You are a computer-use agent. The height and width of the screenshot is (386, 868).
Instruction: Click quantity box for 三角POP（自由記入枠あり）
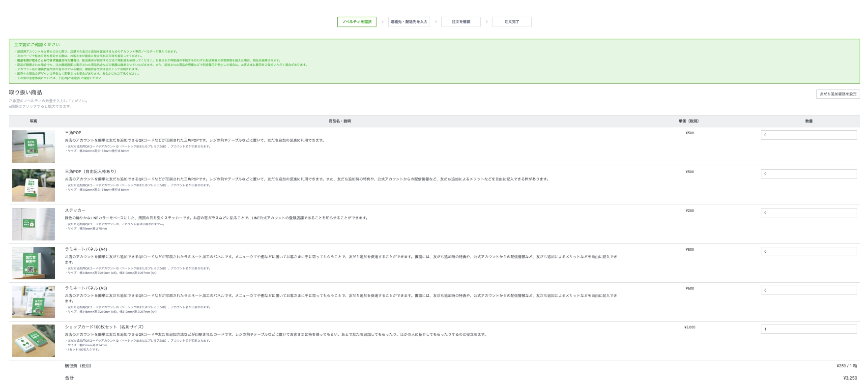coord(809,174)
